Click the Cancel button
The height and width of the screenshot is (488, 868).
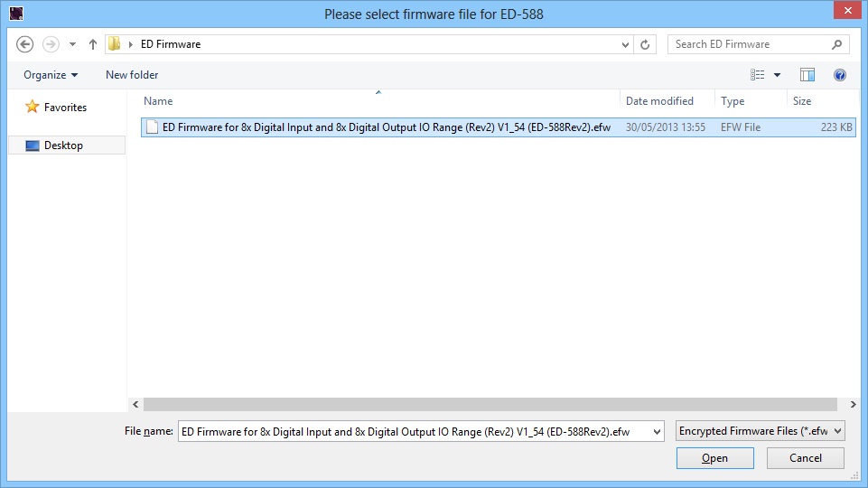coord(806,458)
